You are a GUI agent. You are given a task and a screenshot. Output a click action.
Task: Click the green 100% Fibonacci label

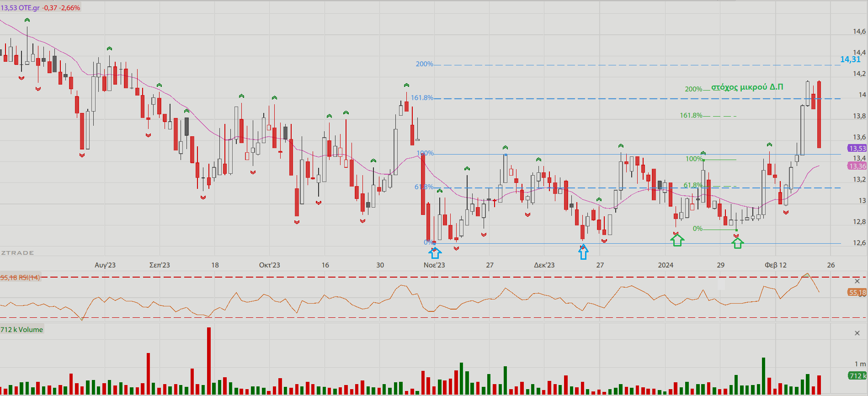tap(694, 159)
